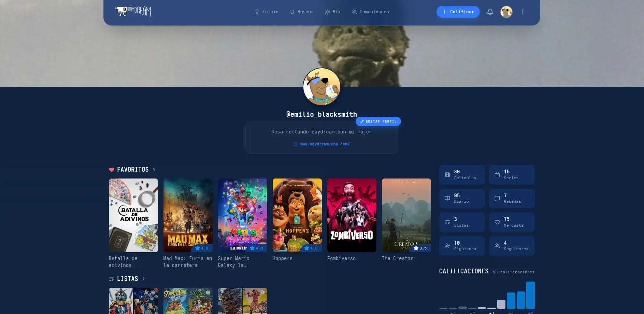
Task: Open the Gundam robot list thumbnail
Action: 133,301
